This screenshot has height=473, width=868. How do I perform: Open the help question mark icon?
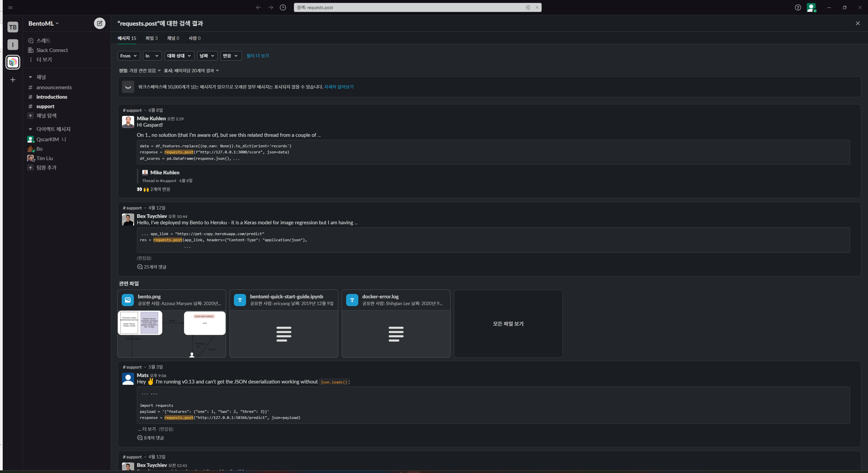click(798, 7)
